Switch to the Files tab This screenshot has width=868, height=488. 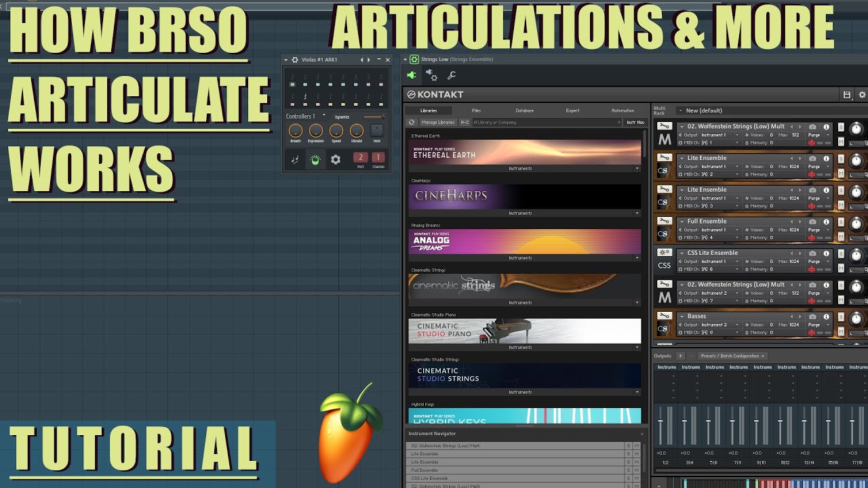point(476,110)
